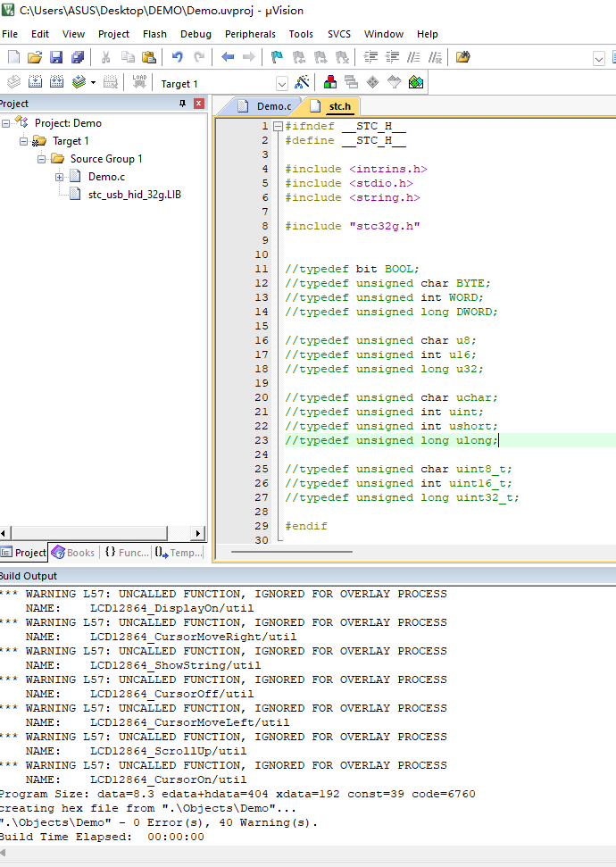Click the Rebuild all target files icon
616x867 pixels.
coord(56,82)
